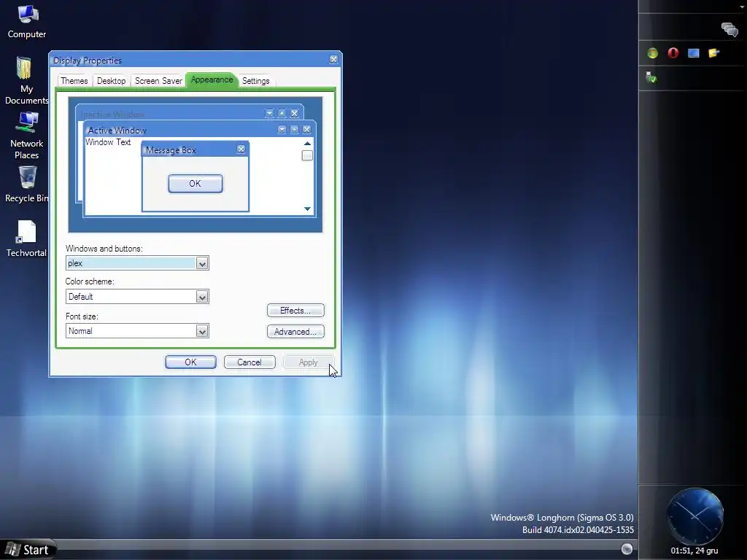Open the Techvortal shortcut icon
Viewport: 747px width, 560px height.
[27, 238]
